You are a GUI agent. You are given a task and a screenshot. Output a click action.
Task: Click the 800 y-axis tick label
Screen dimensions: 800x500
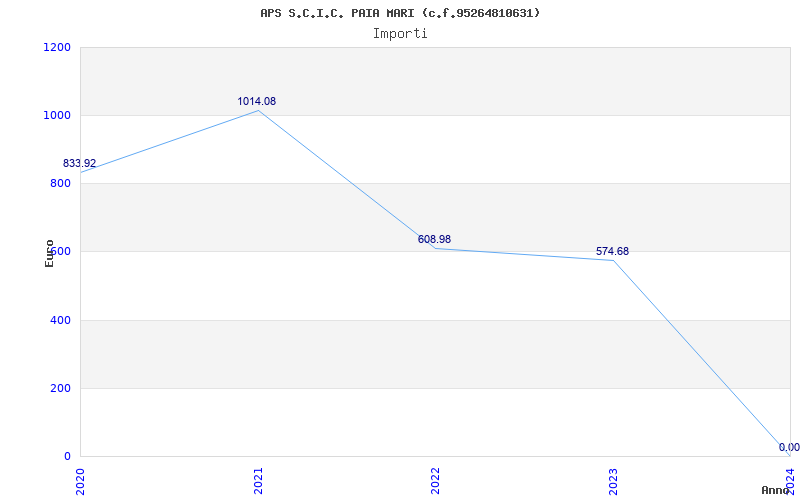pyautogui.click(x=60, y=183)
